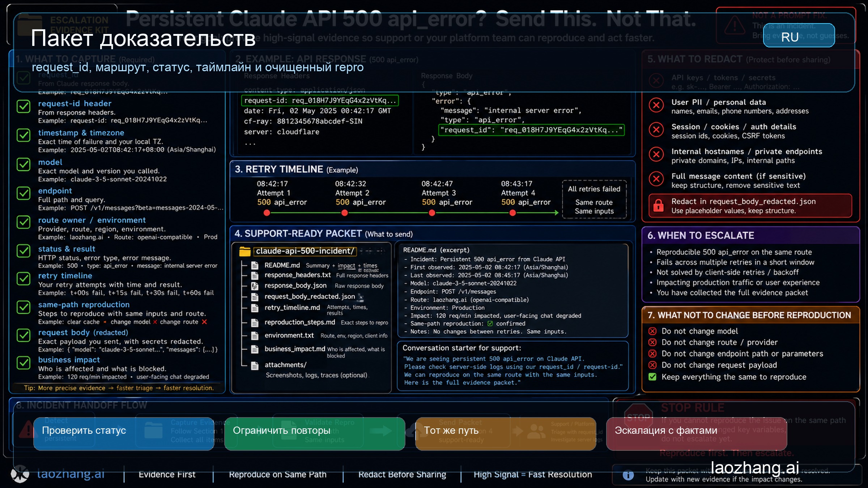Select the Ограничить повторы step button

315,434
